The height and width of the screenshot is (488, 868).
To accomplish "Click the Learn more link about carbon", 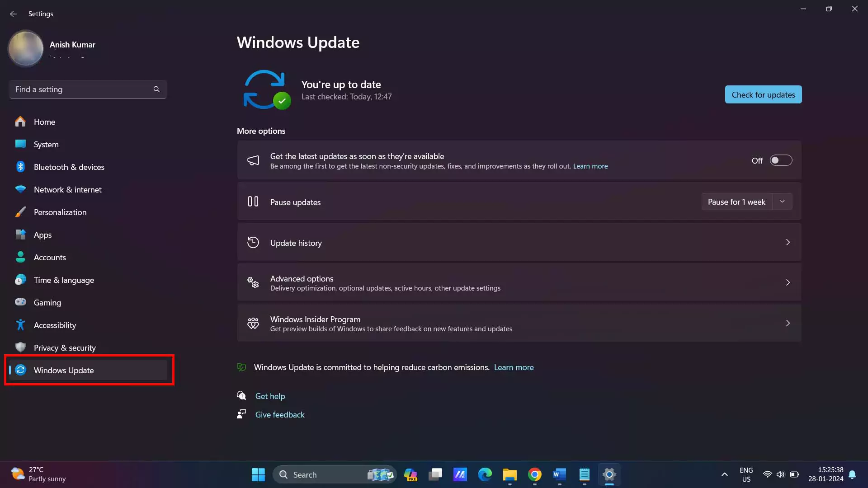I will [514, 367].
